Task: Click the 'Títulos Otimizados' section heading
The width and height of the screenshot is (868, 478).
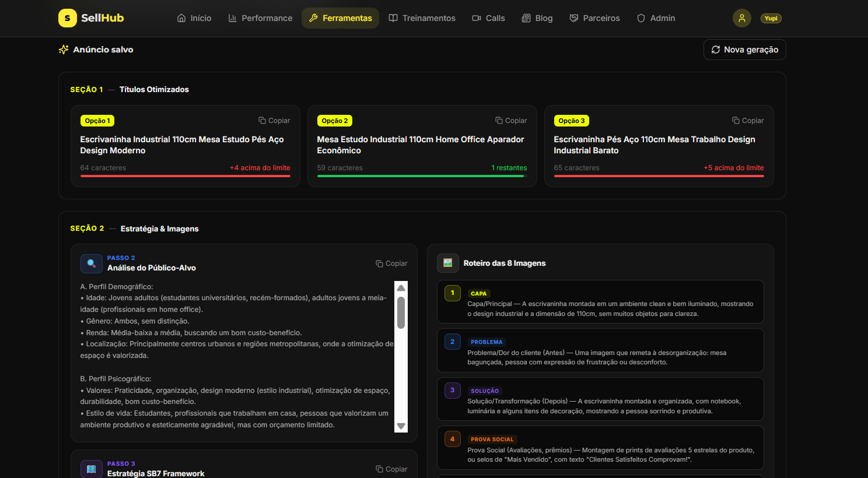Action: (154, 89)
